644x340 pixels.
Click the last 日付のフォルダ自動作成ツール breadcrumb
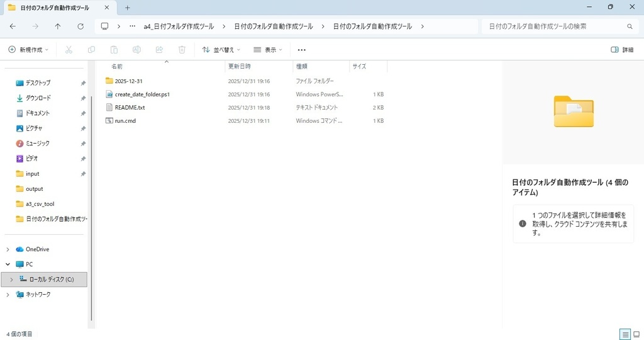click(x=372, y=26)
